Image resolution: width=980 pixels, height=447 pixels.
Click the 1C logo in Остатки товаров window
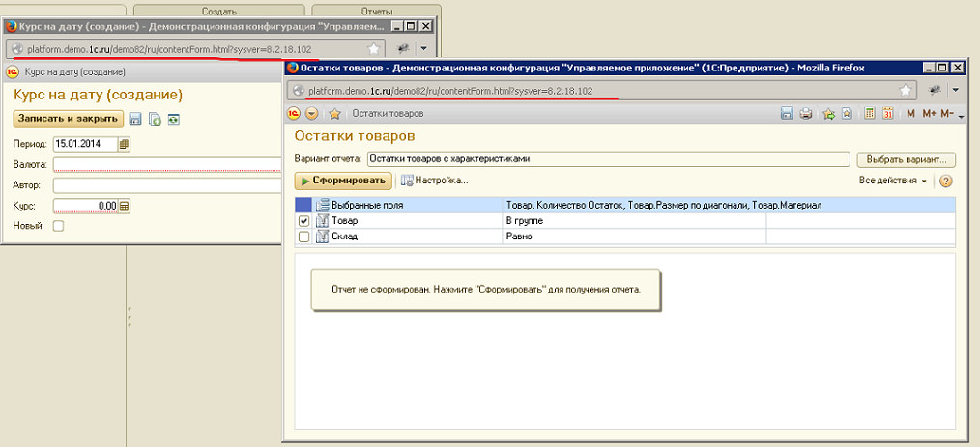(x=293, y=114)
